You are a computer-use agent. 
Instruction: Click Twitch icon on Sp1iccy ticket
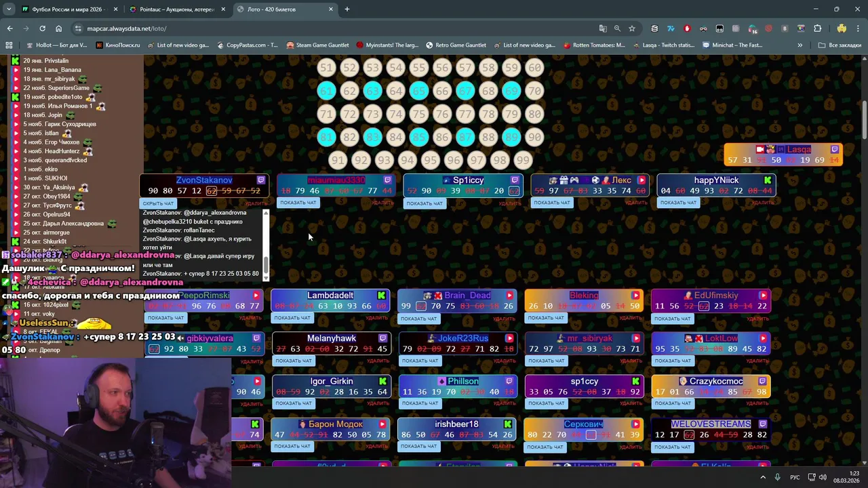pos(515,180)
